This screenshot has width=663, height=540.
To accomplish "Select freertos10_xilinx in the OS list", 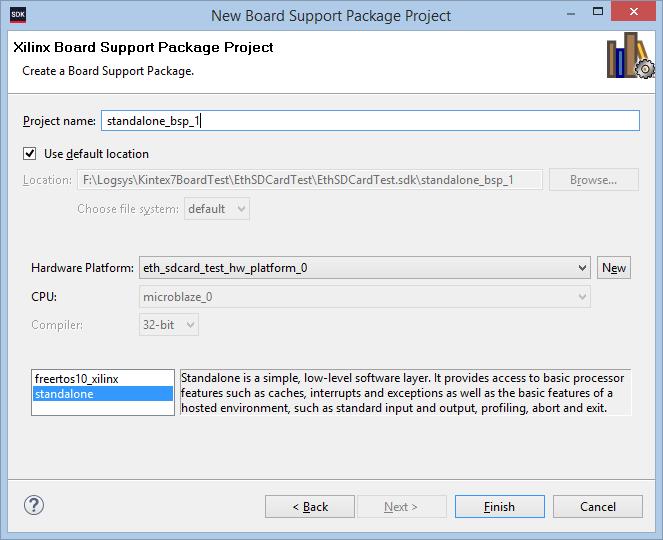I will [103, 379].
